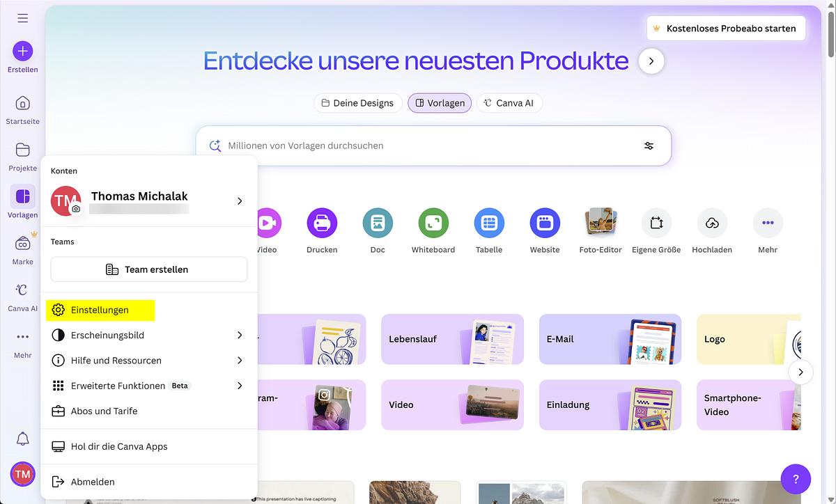
Task: Open Einstellungen in account menu
Action: pos(100,310)
